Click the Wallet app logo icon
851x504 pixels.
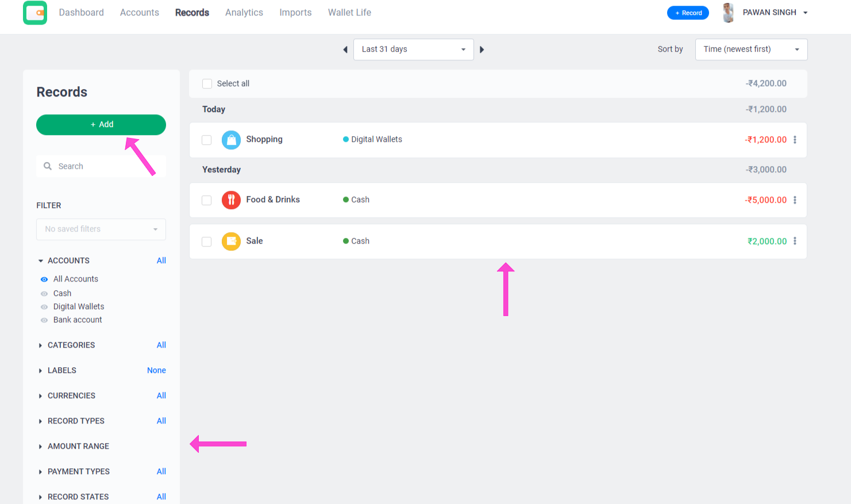35,13
